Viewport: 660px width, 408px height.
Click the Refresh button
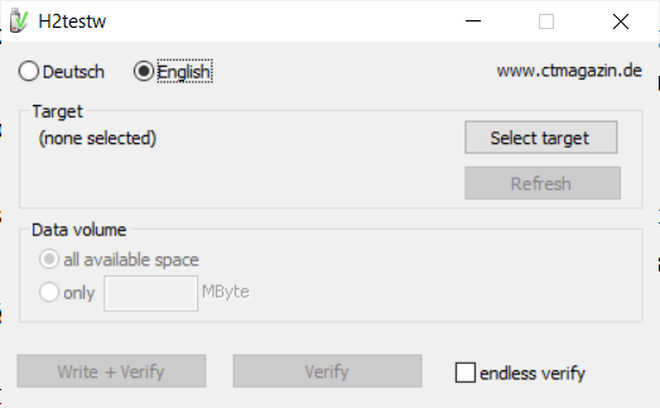pyautogui.click(x=543, y=183)
